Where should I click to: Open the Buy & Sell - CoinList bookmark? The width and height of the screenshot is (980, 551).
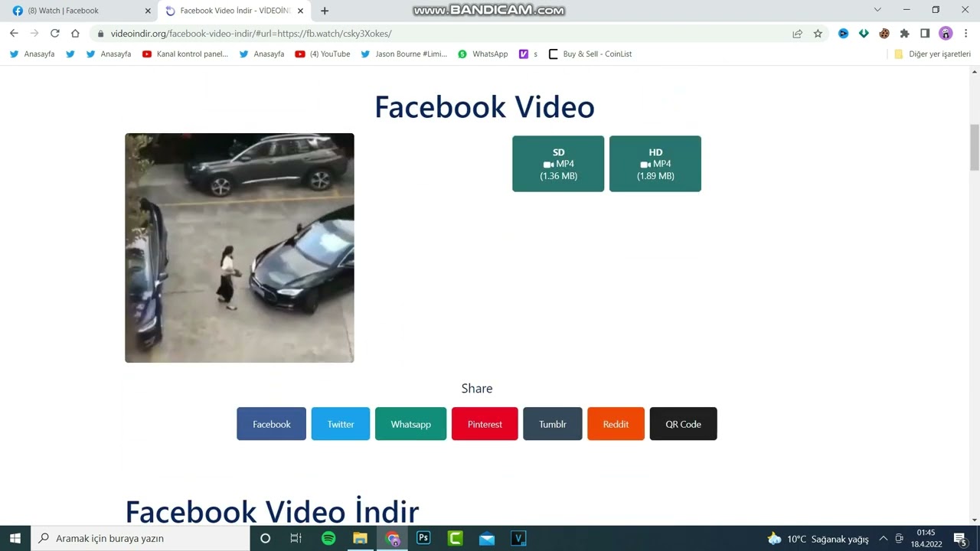tap(590, 54)
